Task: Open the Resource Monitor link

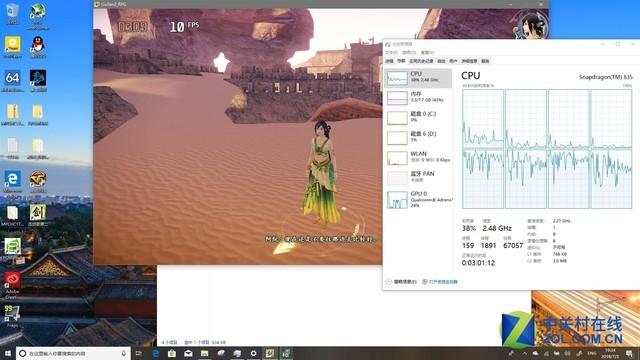Action: (440, 282)
